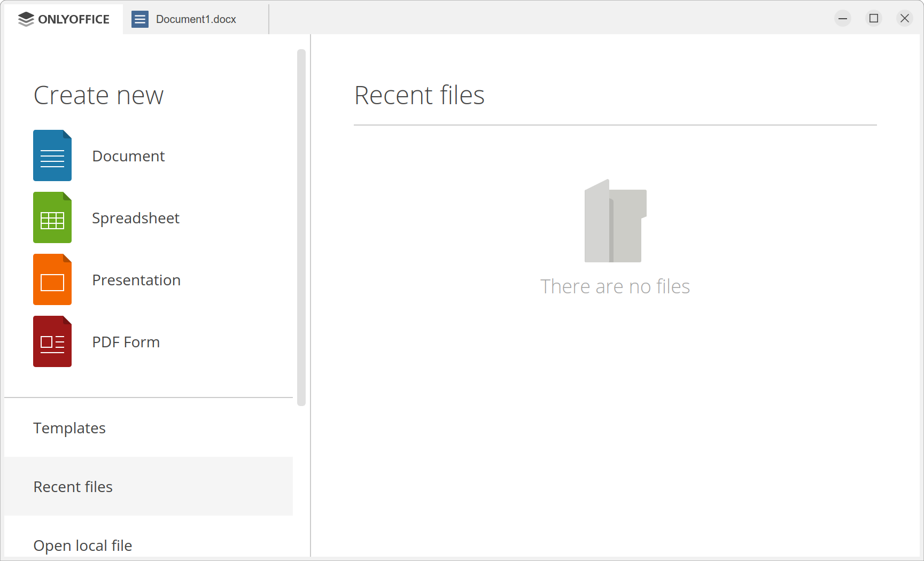The width and height of the screenshot is (924, 561).
Task: Click the Spreadsheet label text
Action: click(136, 217)
